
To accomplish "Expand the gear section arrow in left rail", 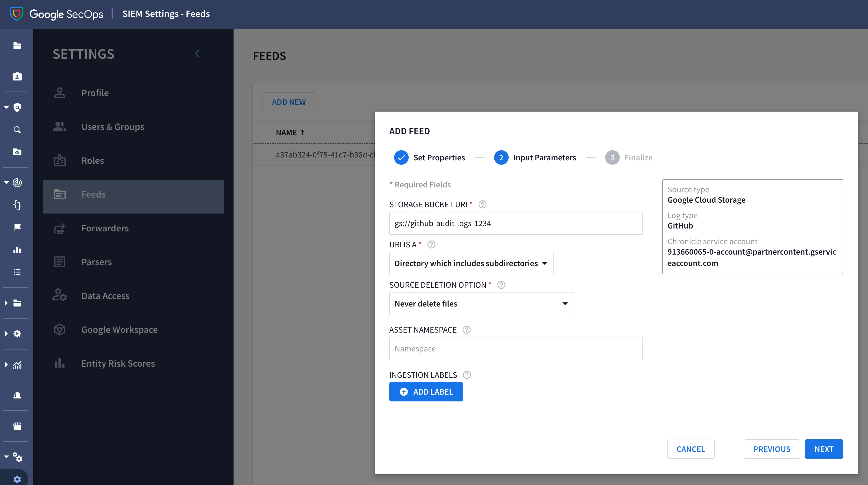I will [x=7, y=334].
